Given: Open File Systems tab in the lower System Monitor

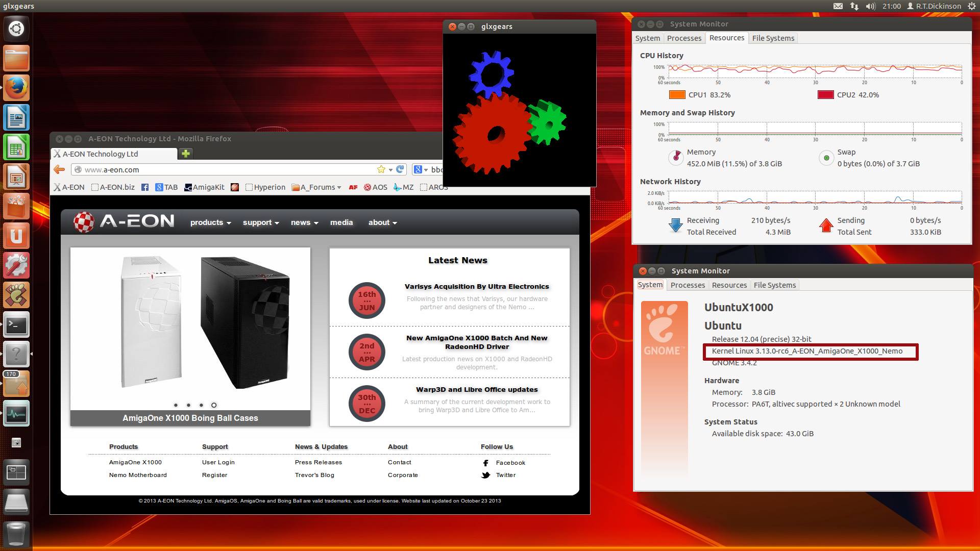Looking at the screenshot, I should [x=774, y=285].
